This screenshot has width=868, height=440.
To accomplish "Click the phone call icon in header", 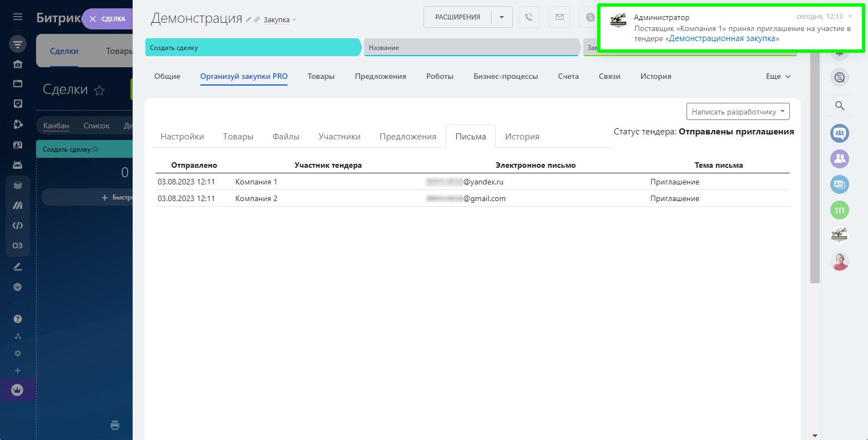I will [529, 17].
